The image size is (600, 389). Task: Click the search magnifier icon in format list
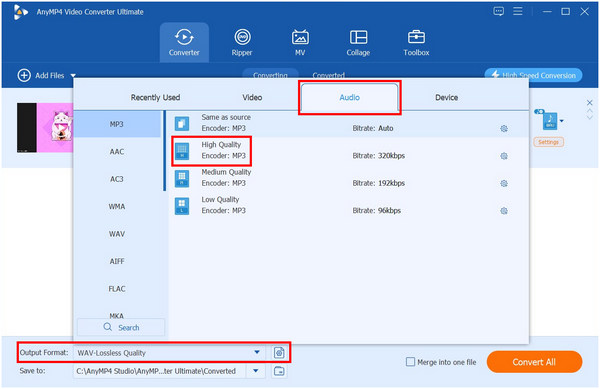point(108,327)
